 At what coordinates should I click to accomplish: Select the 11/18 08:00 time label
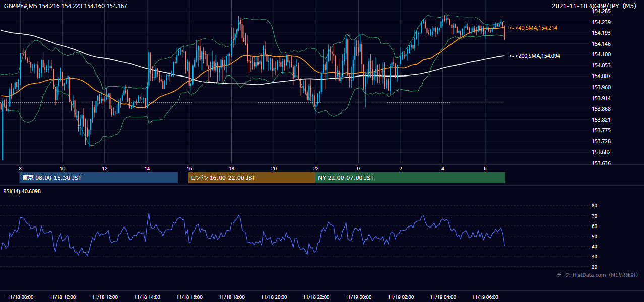point(20,297)
